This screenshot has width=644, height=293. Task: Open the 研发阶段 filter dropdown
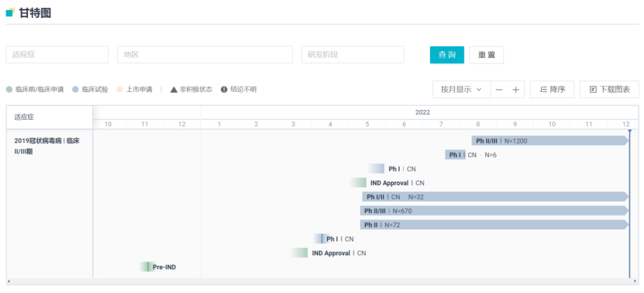pos(352,54)
